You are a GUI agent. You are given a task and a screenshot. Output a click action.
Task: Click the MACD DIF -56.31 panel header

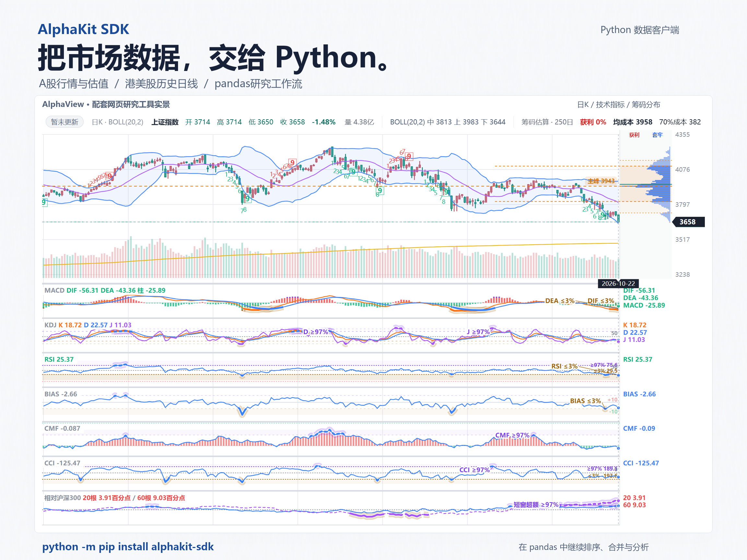coord(105,290)
